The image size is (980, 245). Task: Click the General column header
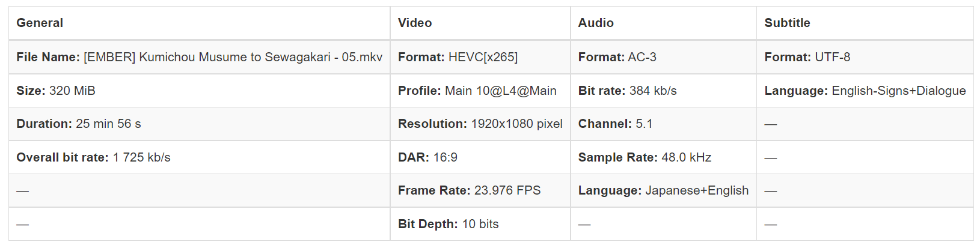[40, 23]
